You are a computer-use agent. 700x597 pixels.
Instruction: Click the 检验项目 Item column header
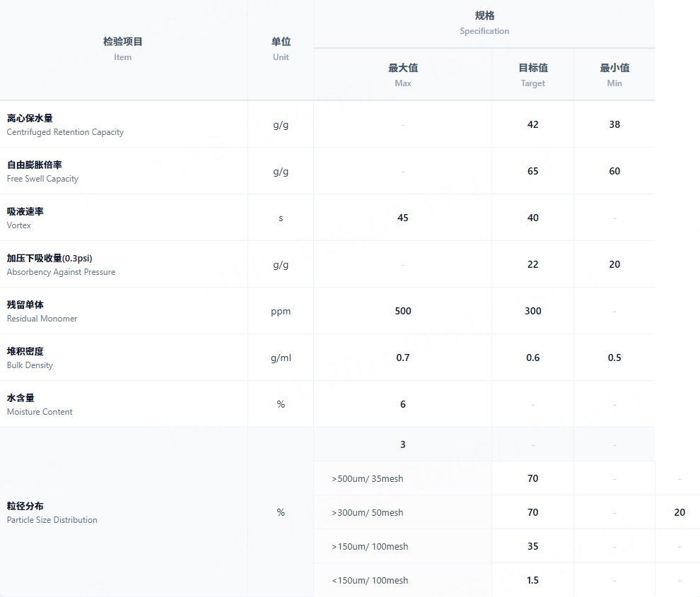point(123,49)
